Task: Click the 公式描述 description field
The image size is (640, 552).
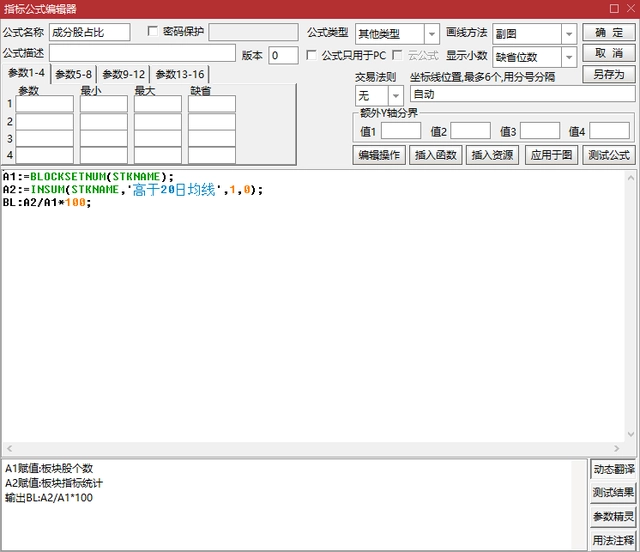Action: (142, 53)
